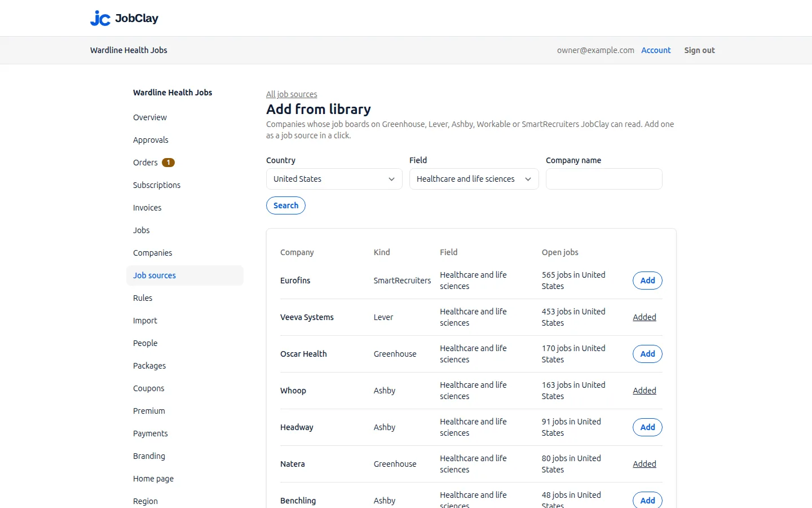Add Oscar Health as a job source

click(x=647, y=354)
